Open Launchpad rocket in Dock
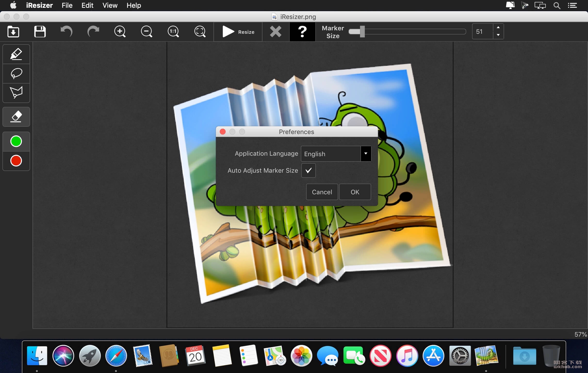588x373 pixels. tap(90, 356)
